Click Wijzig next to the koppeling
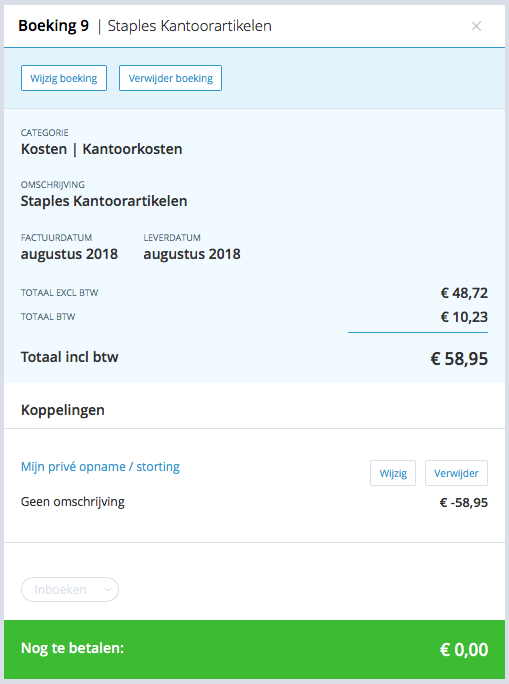 coord(393,473)
